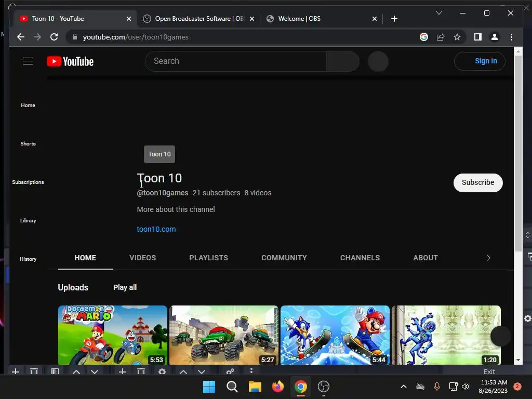
Task: Open the VIDEOS channel tab
Action: pos(142,258)
